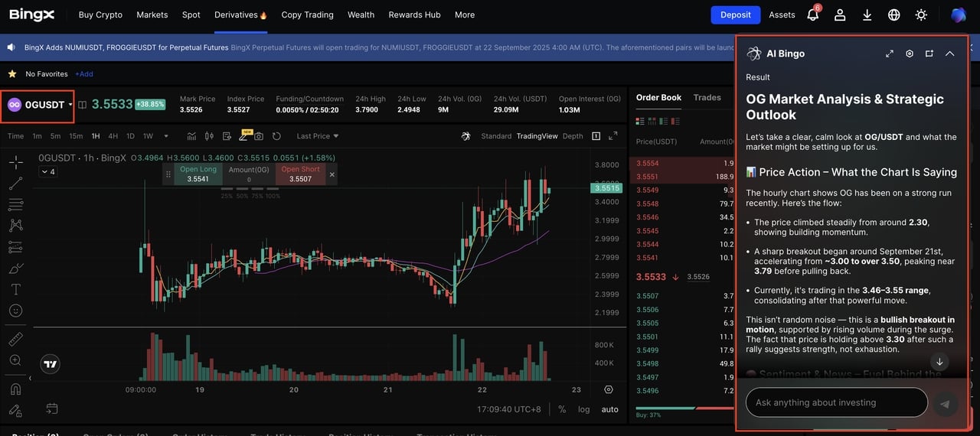
Task: Open the notifications bell
Action: pyautogui.click(x=812, y=15)
